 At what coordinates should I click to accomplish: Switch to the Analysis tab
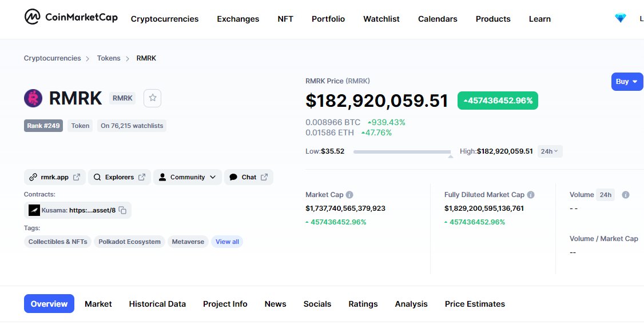(x=411, y=304)
